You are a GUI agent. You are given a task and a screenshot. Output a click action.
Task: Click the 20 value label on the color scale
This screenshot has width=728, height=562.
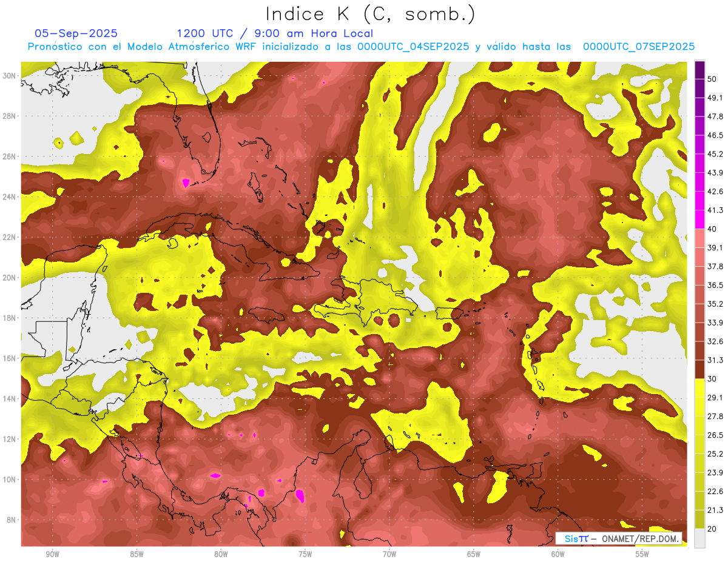click(712, 529)
